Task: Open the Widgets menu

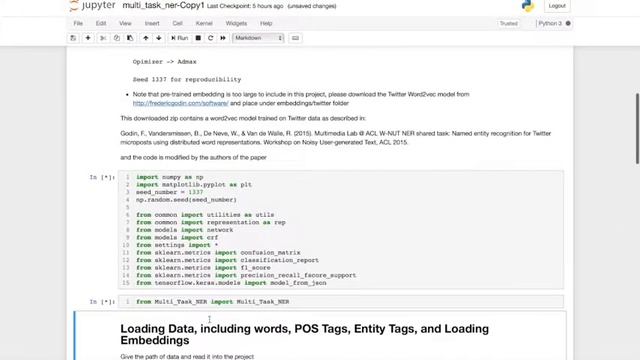Action: click(x=236, y=23)
